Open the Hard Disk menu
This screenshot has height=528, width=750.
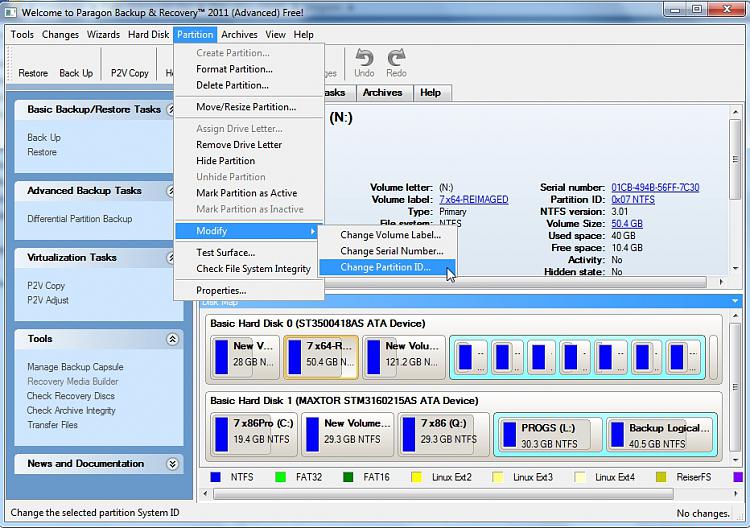coord(148,34)
